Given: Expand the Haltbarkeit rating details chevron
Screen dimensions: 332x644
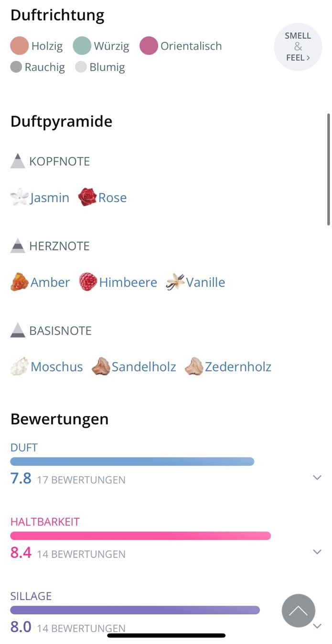Looking at the screenshot, I should [x=317, y=551].
